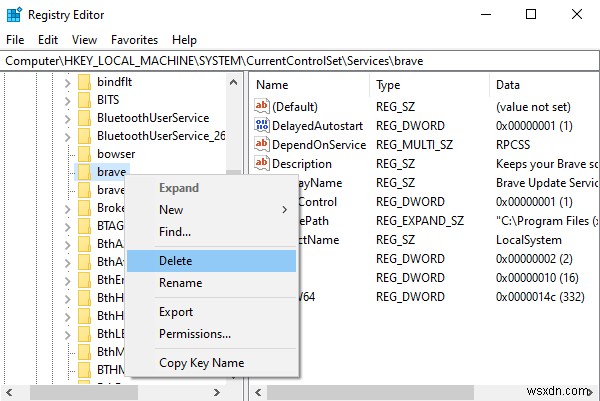Close the Registry Editor window

(x=577, y=15)
